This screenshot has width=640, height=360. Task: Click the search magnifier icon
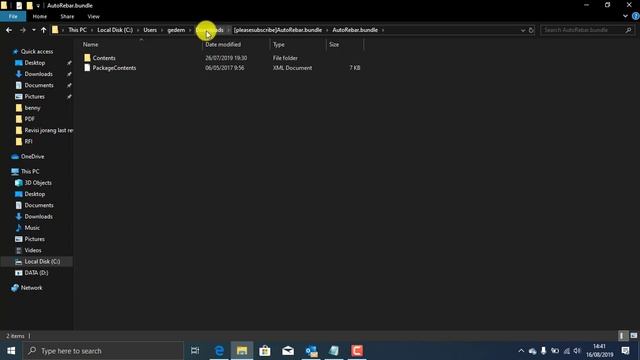tap(629, 30)
